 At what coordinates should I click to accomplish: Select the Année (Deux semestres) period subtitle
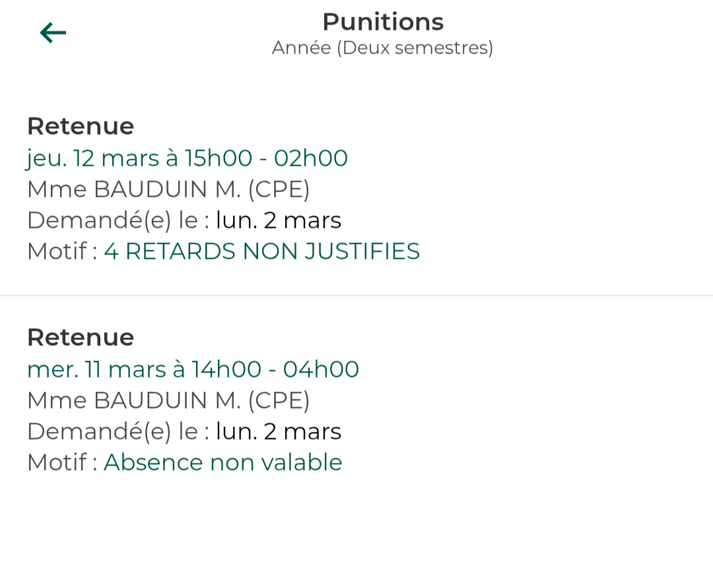click(383, 48)
